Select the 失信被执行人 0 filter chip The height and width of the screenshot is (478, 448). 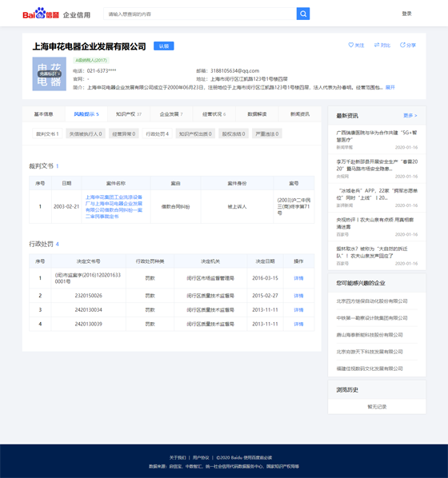pyautogui.click(x=86, y=133)
